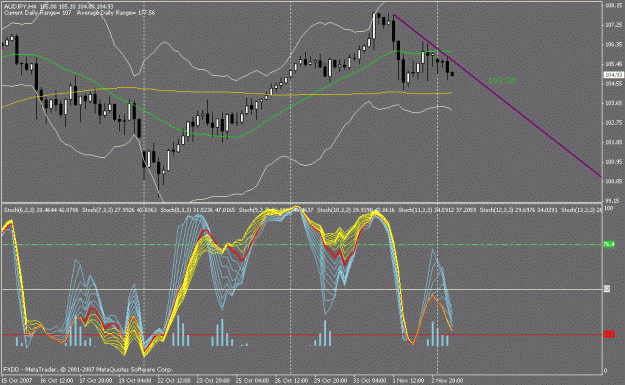This screenshot has width=625, height=385.
Task: Click the 22 Oct 12:00 time label
Action: pyautogui.click(x=174, y=381)
